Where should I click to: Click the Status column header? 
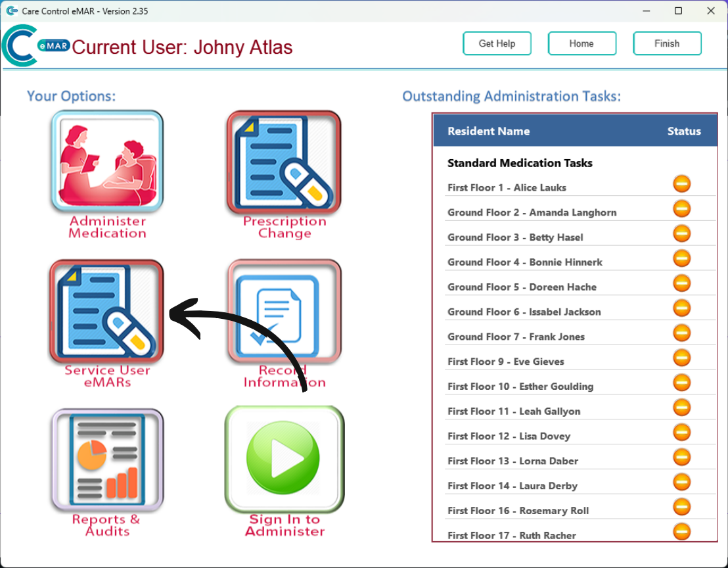coord(684,131)
